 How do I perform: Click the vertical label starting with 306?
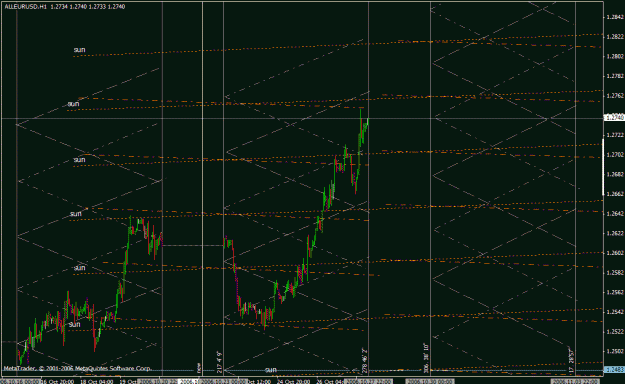(x=426, y=358)
